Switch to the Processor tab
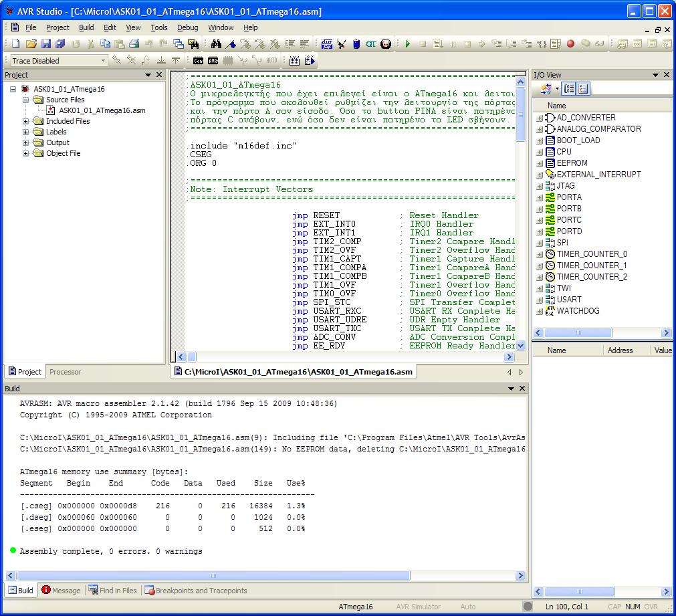Image resolution: width=676 pixels, height=616 pixels. click(x=65, y=372)
